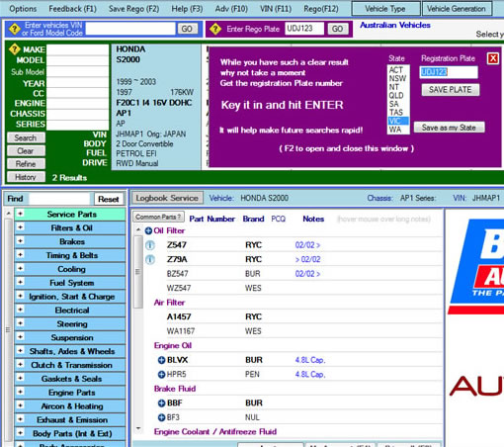Click the plus icon beside HPR5 engine oil

click(161, 375)
